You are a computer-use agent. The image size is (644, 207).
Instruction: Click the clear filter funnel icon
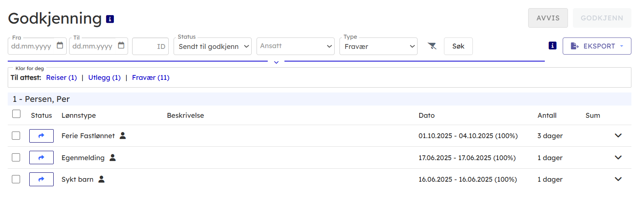[x=432, y=46]
